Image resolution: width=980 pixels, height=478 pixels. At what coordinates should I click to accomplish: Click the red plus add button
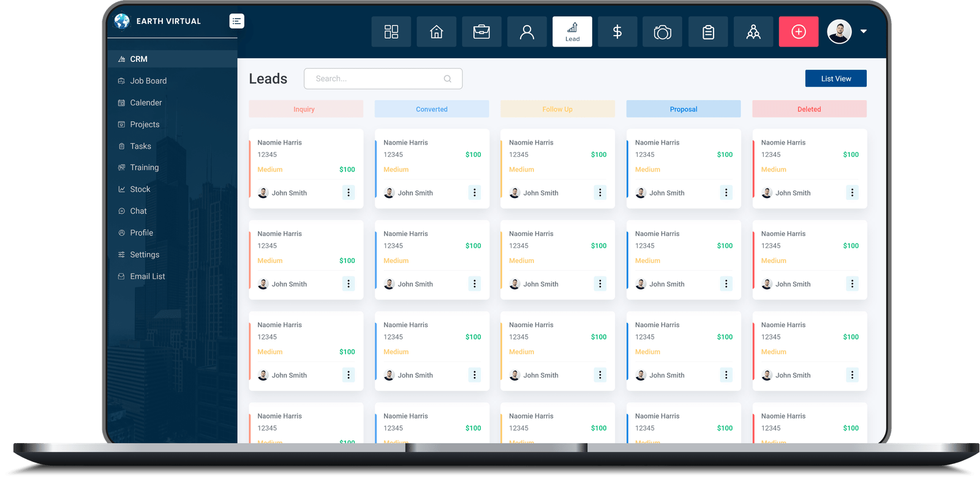click(x=798, y=32)
